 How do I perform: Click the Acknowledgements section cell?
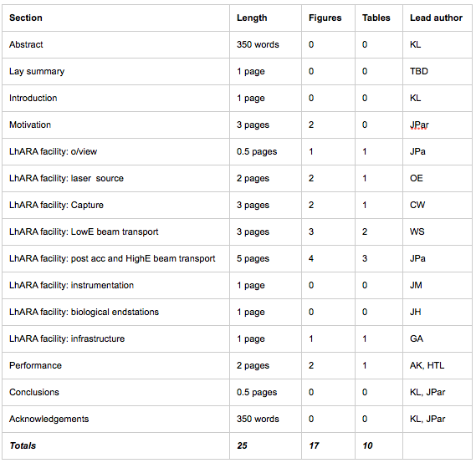[x=115, y=419]
